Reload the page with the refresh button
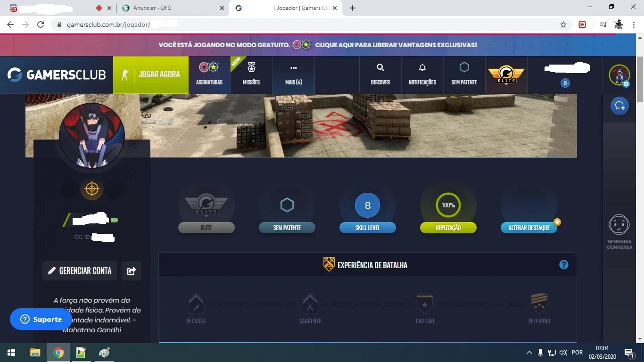This screenshot has width=644, height=362. click(41, 25)
